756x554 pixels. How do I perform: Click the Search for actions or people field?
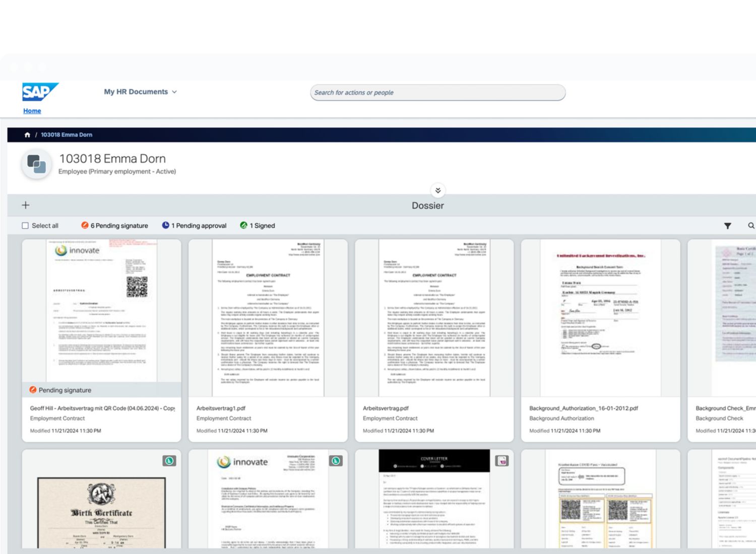[x=437, y=93]
